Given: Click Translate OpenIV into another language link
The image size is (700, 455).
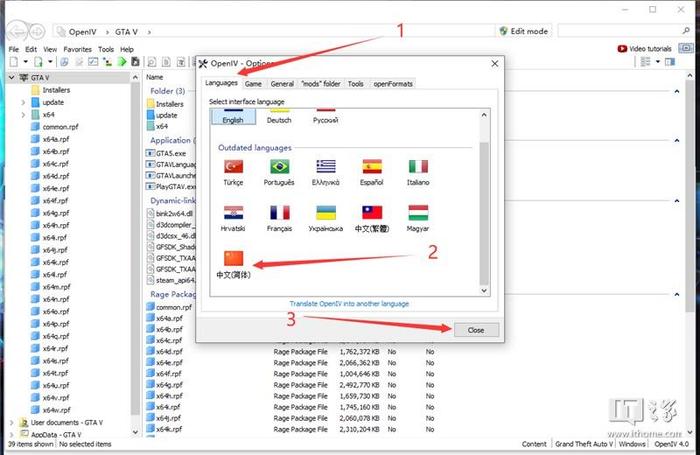Looking at the screenshot, I should [x=349, y=304].
